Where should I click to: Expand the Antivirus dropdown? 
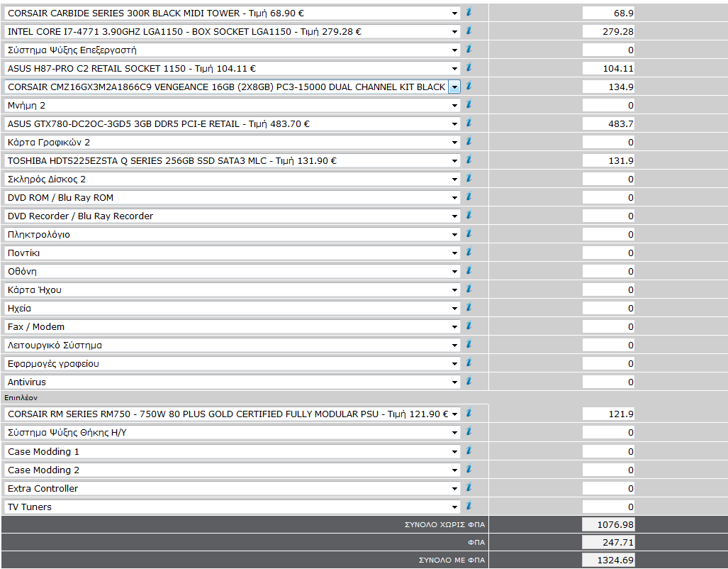point(232,382)
